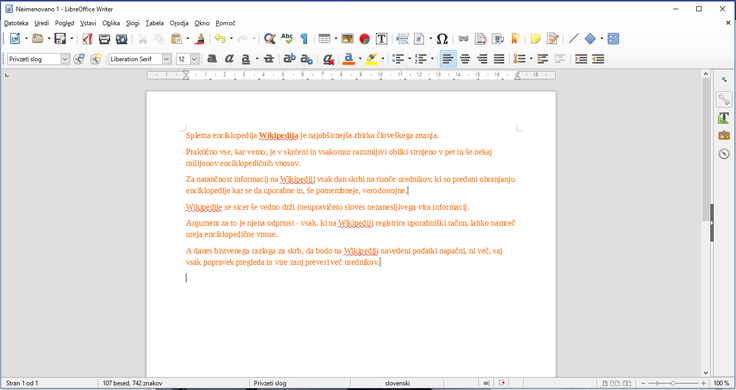
Task: Save the document with the Save icon
Action: [60, 38]
